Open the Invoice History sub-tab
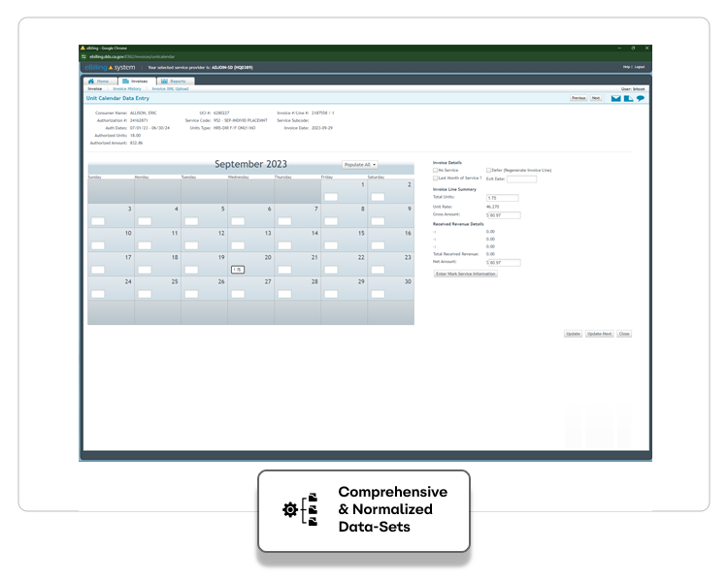 pyautogui.click(x=127, y=88)
